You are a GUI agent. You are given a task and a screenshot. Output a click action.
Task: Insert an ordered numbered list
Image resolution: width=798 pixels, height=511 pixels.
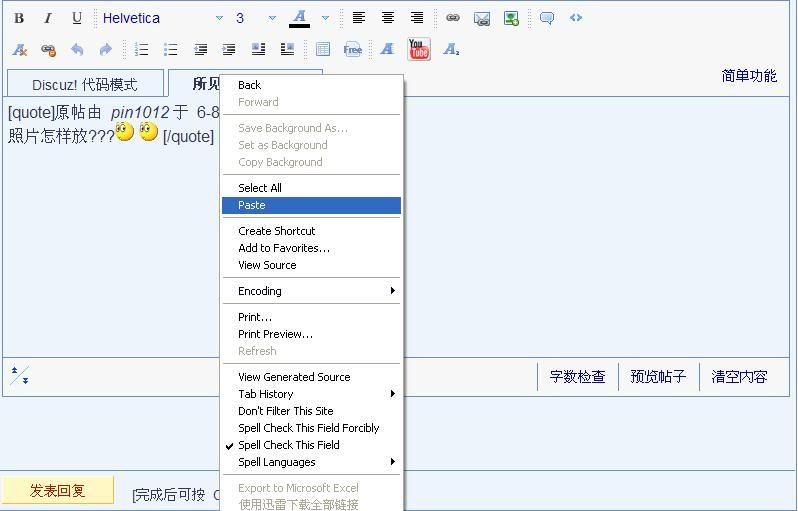pyautogui.click(x=141, y=49)
